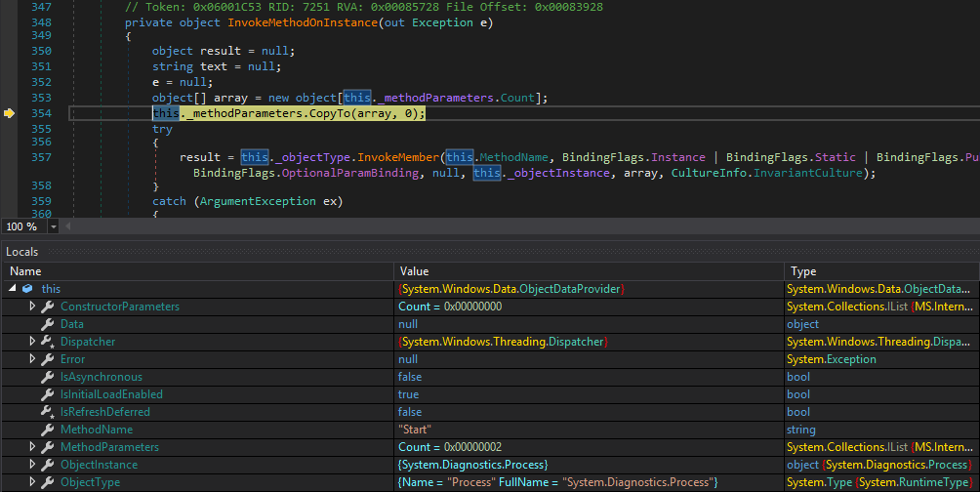Click wrench icon beside Data
Image resolution: width=980 pixels, height=492 pixels.
tap(48, 324)
